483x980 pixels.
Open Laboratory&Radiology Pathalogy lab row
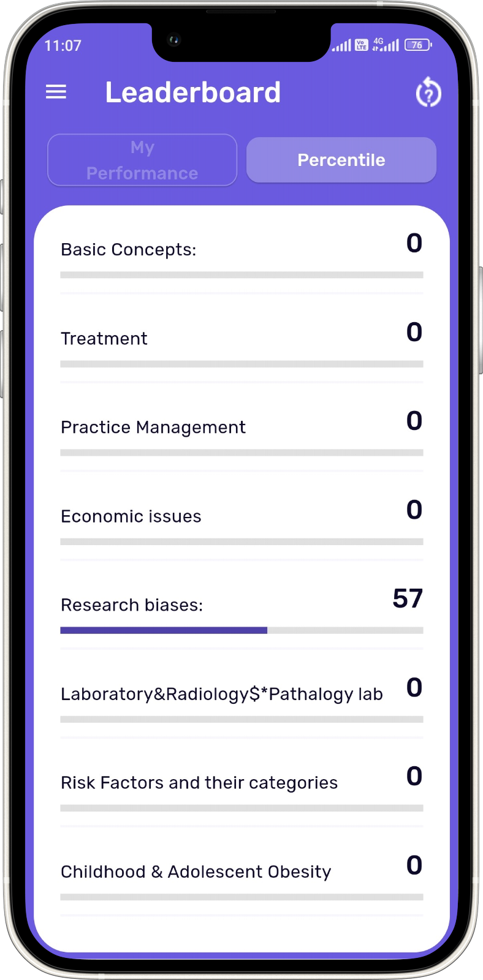point(222,694)
